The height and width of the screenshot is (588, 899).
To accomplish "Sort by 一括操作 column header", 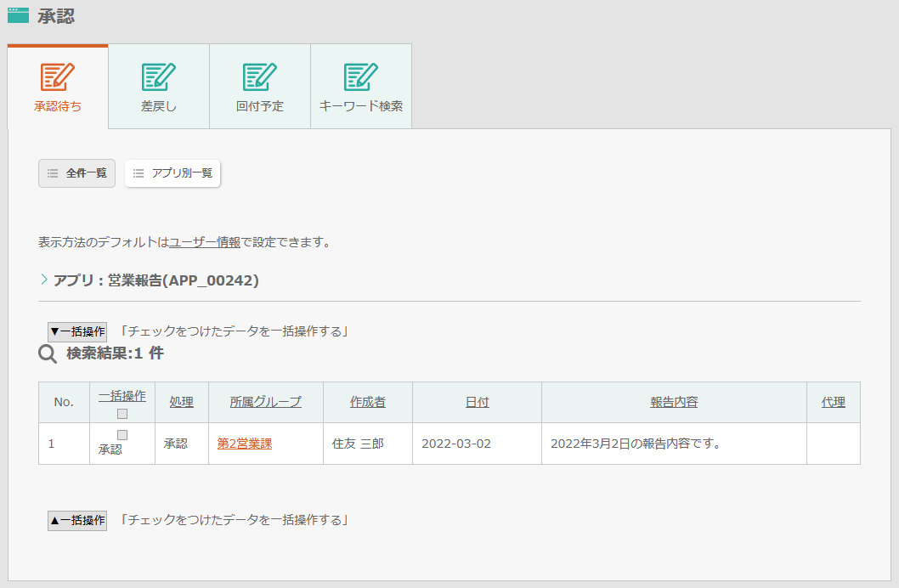I will pyautogui.click(x=122, y=396).
